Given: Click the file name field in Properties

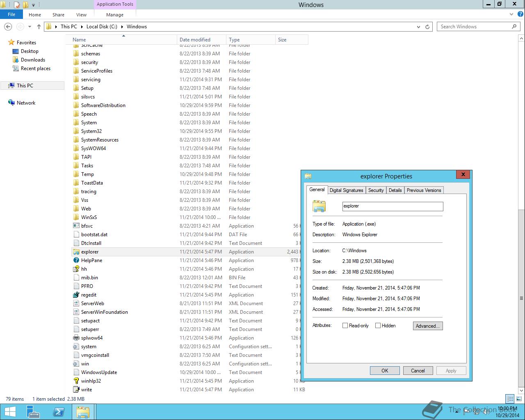Looking at the screenshot, I should pos(393,206).
